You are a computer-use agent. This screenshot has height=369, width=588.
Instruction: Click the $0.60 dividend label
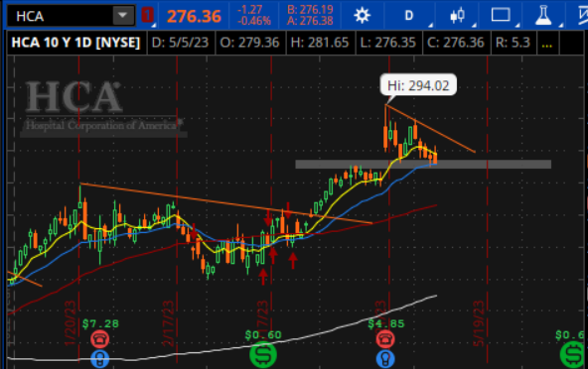263,334
